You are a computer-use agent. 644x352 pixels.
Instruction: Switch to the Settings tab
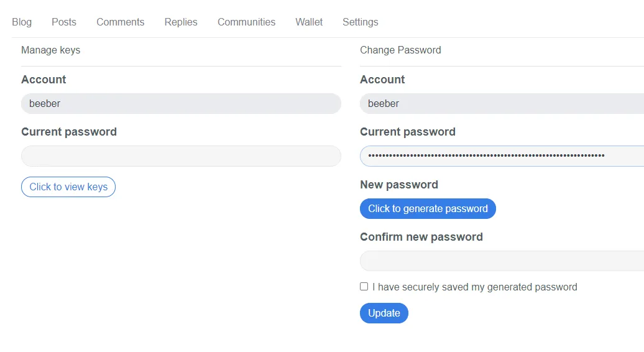pyautogui.click(x=360, y=22)
